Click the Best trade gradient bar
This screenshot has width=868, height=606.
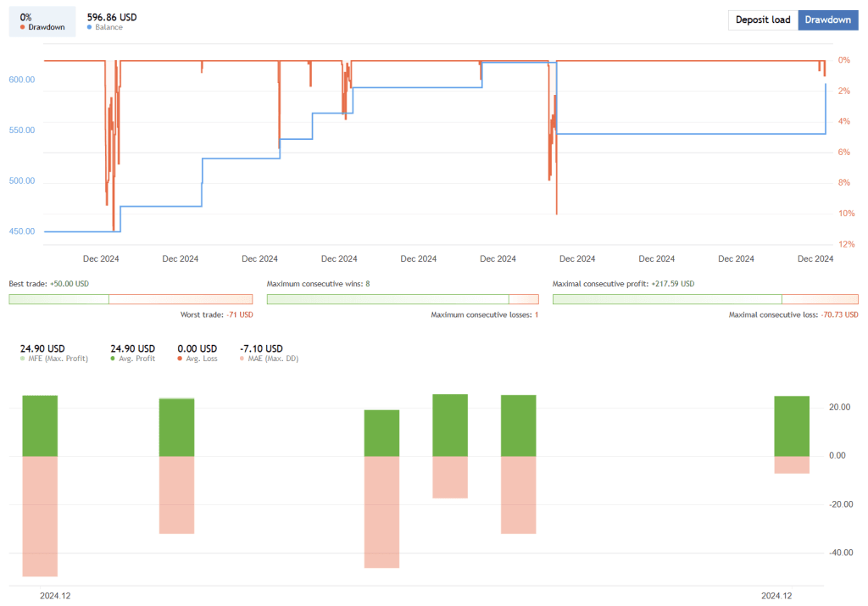[130, 298]
